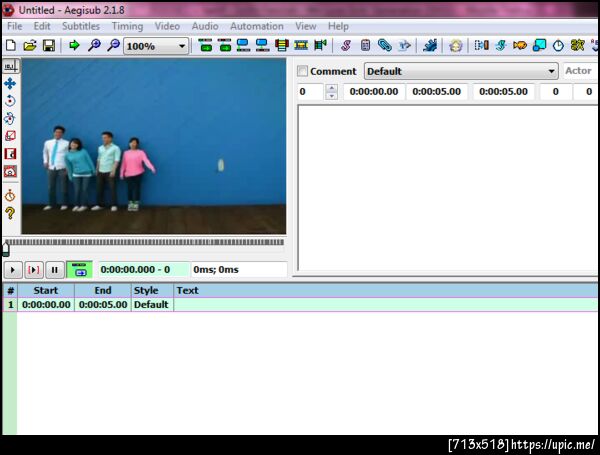Open the Kanji Timer icon

point(577,46)
